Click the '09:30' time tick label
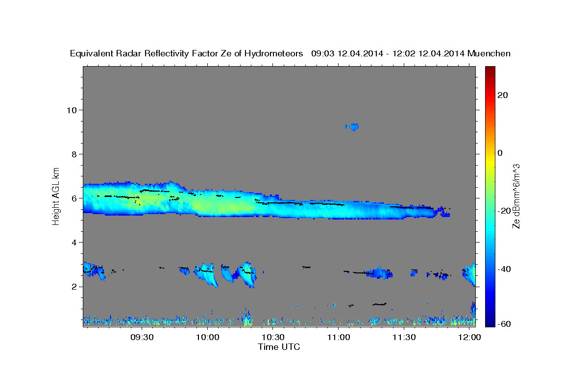Viewport: 588px width, 392px height. [x=142, y=337]
